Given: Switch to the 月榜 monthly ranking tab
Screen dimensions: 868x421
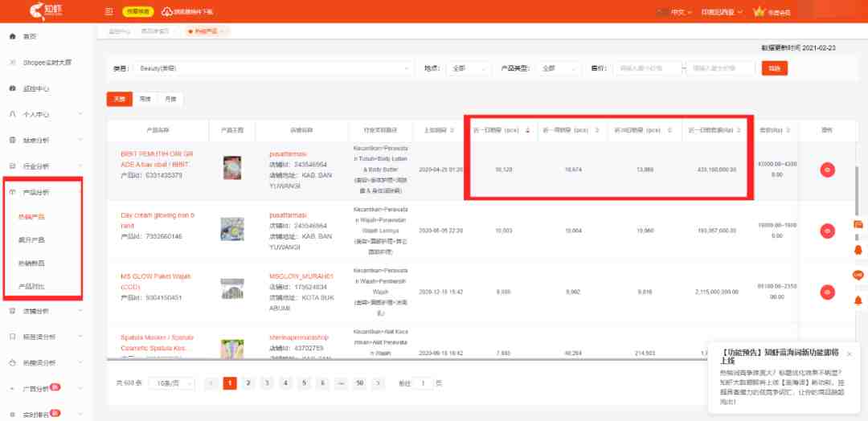Looking at the screenshot, I should coord(170,99).
